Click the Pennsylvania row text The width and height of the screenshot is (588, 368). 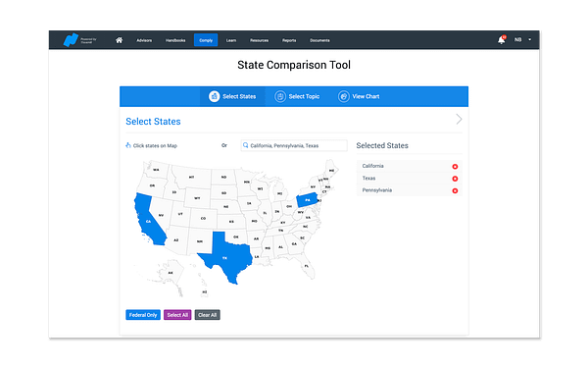click(x=377, y=190)
